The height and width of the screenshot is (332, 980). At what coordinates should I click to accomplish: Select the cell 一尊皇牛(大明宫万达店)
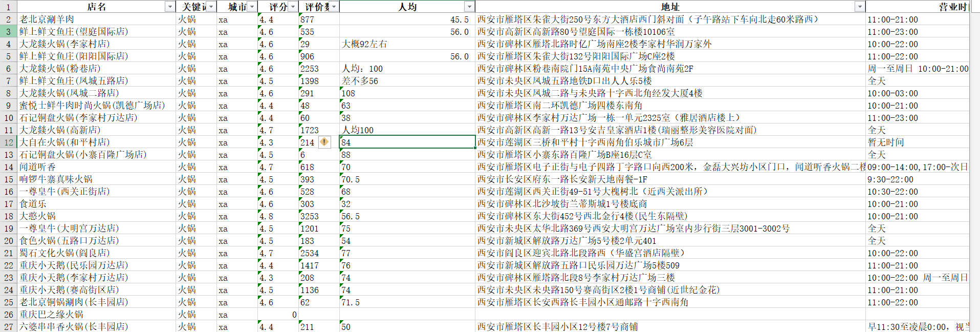(x=97, y=229)
